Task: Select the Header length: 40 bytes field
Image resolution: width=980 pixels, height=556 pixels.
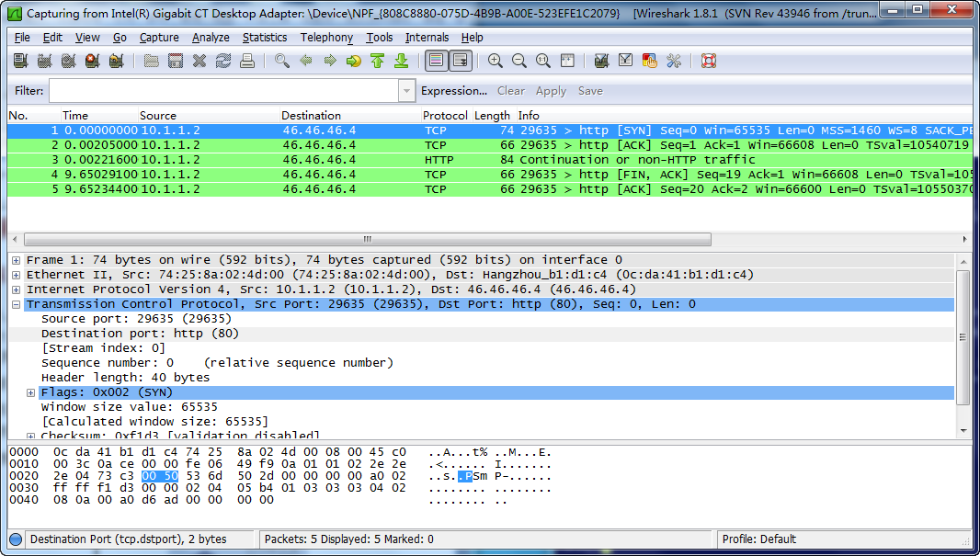Action: point(125,378)
